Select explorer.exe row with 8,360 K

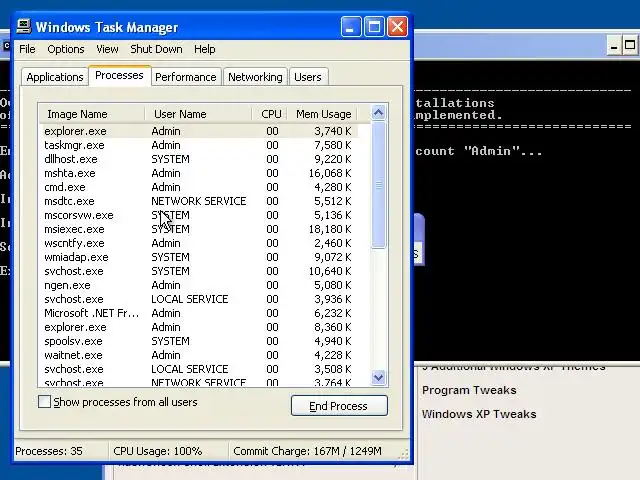click(199, 327)
